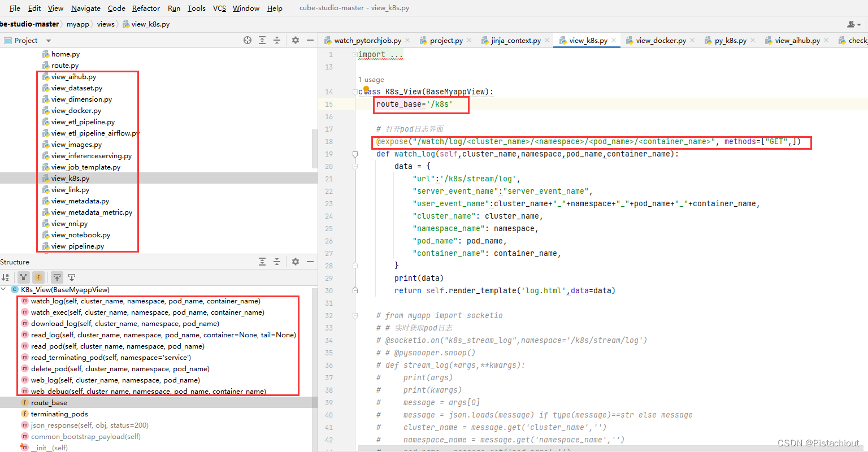
Task: Collapse all in Structure panel
Action: [277, 262]
